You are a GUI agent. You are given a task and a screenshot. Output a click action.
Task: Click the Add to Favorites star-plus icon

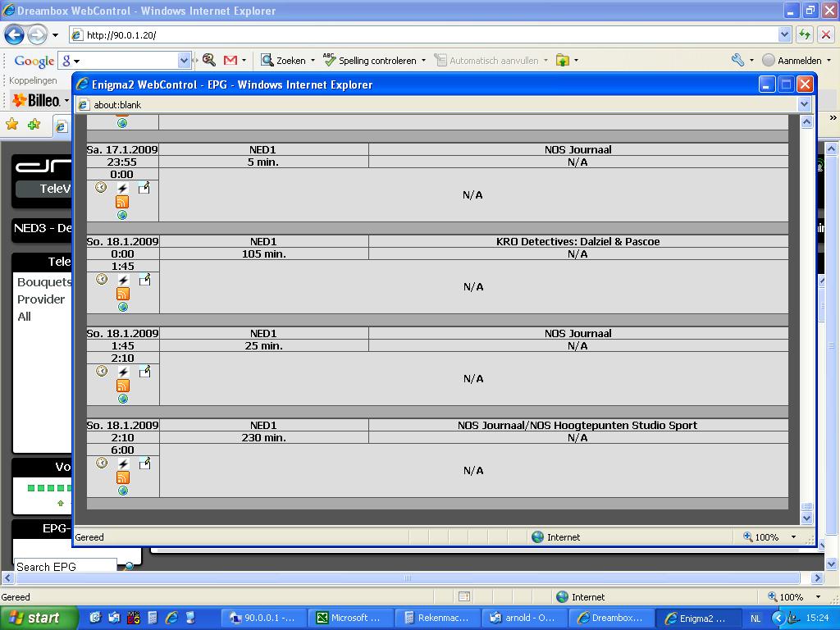tap(34, 125)
